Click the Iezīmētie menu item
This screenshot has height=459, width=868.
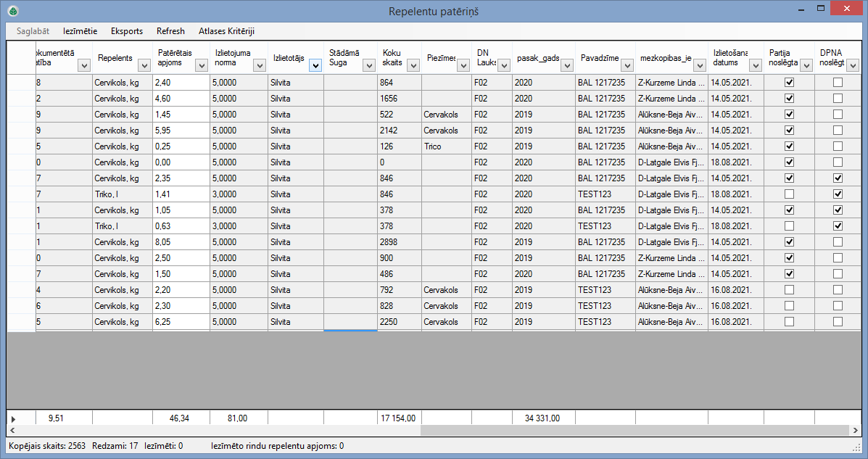coord(80,31)
